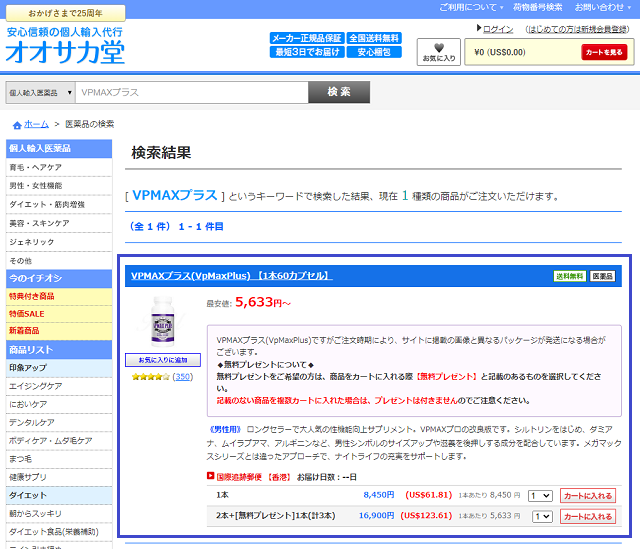The width and height of the screenshot is (640, 549).
Task: Click the 安心梱包 banner
Action: (374, 52)
